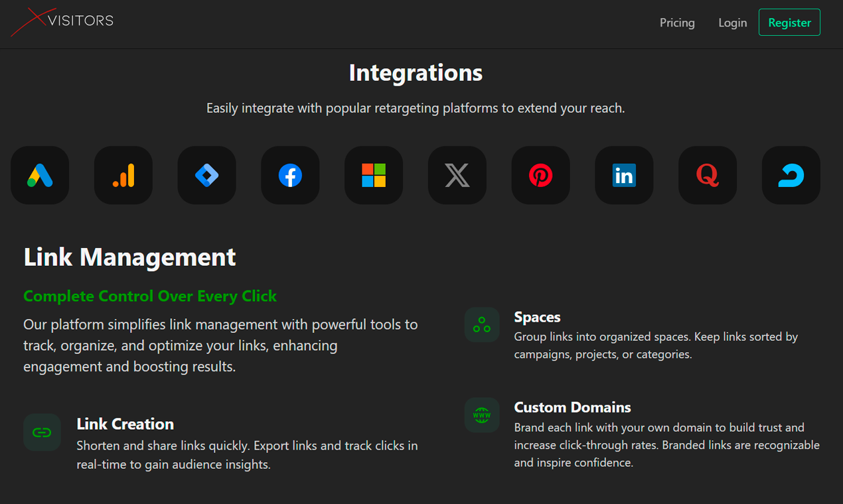
Task: Click 'Complete Control Over Every Click' text
Action: (x=150, y=296)
